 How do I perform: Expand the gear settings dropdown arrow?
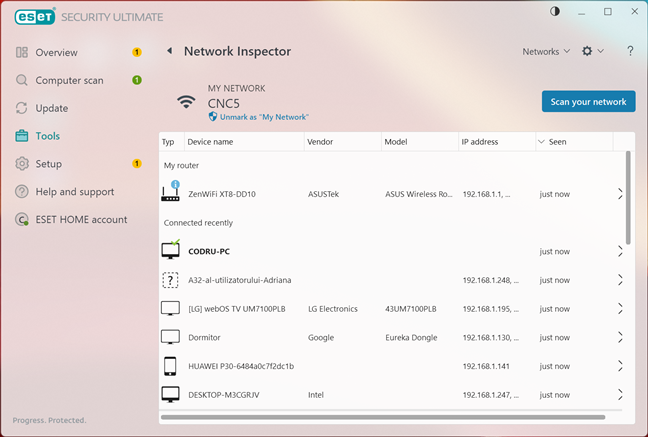pyautogui.click(x=600, y=51)
